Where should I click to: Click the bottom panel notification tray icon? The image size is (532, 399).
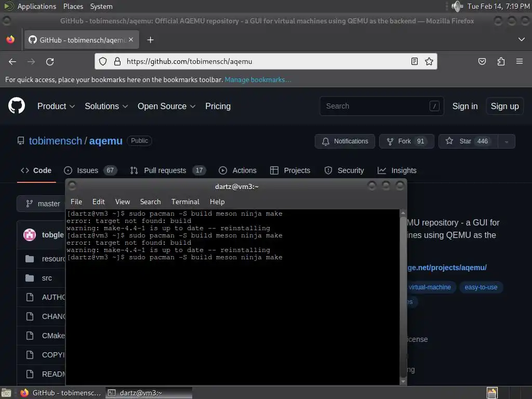492,393
